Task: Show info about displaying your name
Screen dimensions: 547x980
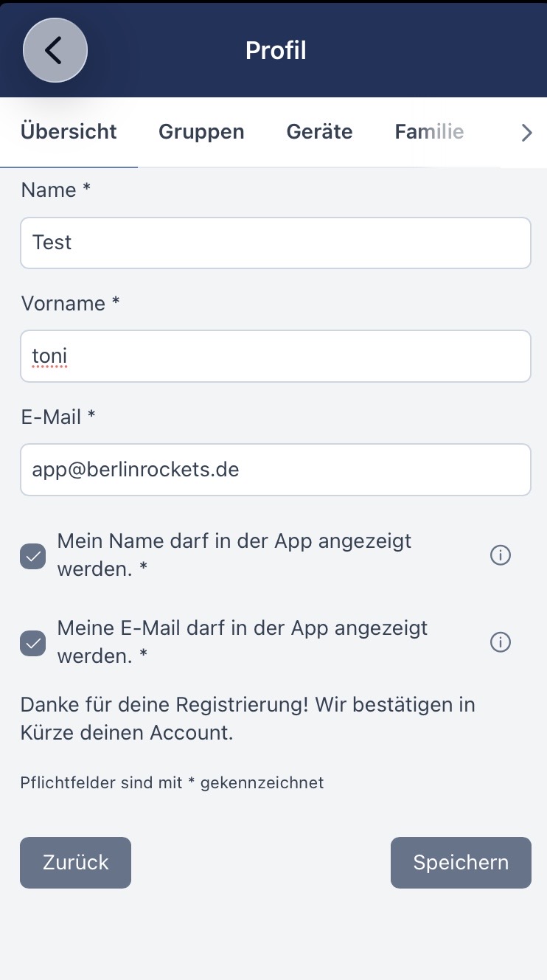Action: coord(501,555)
